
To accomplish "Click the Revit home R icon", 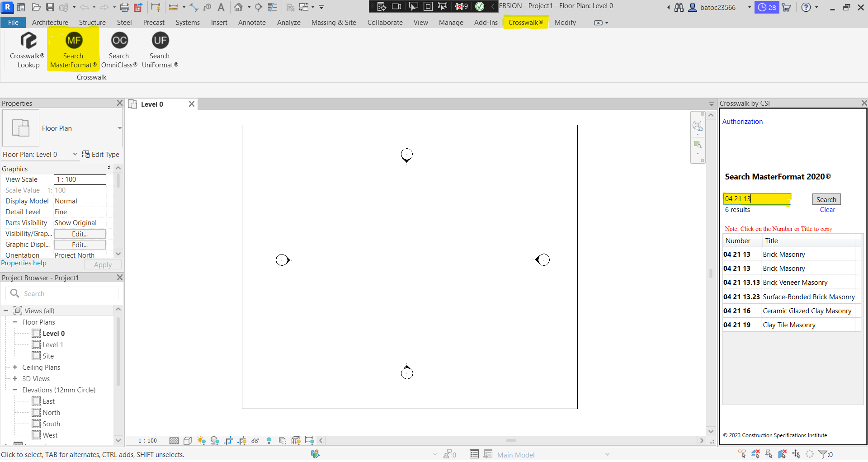I will point(7,7).
